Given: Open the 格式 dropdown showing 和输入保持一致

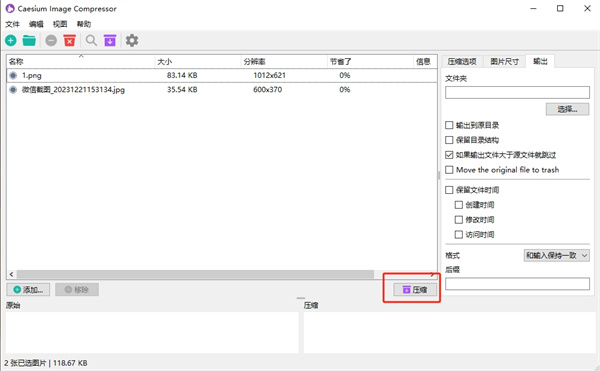Looking at the screenshot, I should (x=556, y=255).
